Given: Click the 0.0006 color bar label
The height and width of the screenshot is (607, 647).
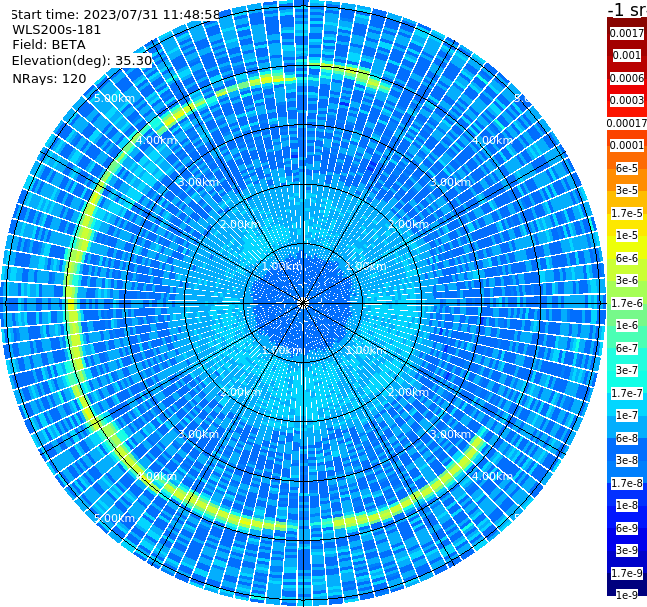Looking at the screenshot, I should click(x=627, y=78).
